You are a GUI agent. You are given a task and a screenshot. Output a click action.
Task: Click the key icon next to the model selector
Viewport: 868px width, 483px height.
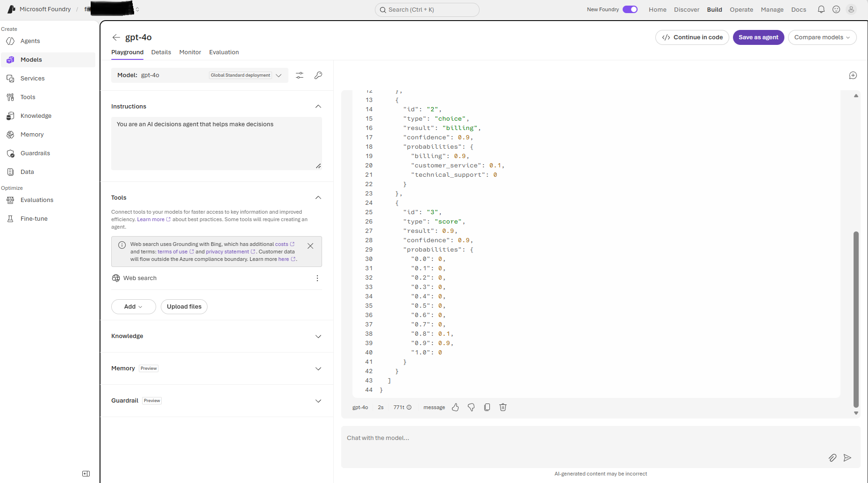(318, 75)
